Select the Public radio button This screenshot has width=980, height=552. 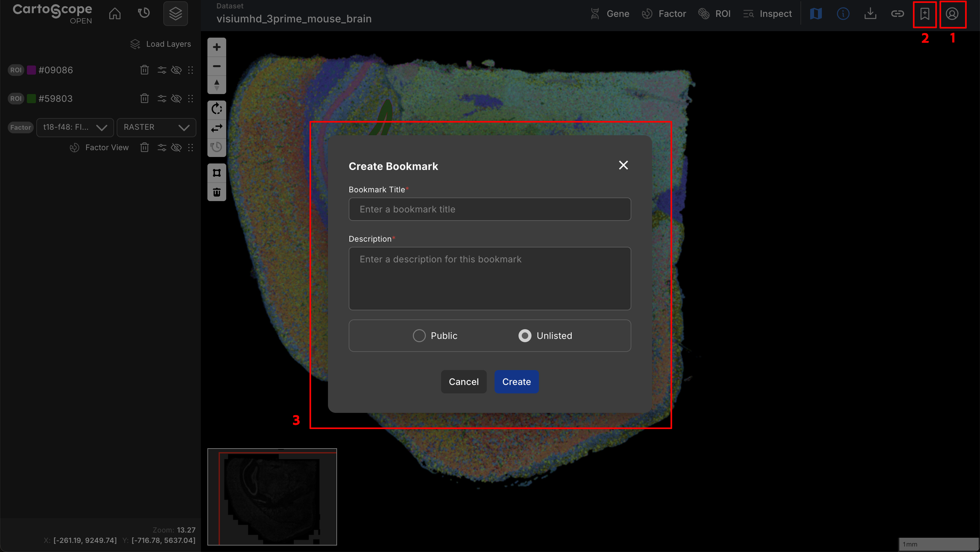click(x=419, y=336)
